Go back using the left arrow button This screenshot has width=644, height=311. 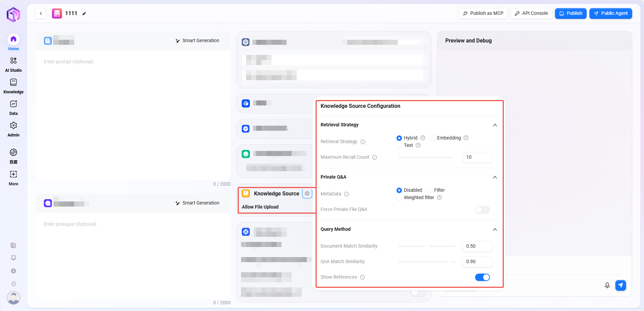[41, 13]
